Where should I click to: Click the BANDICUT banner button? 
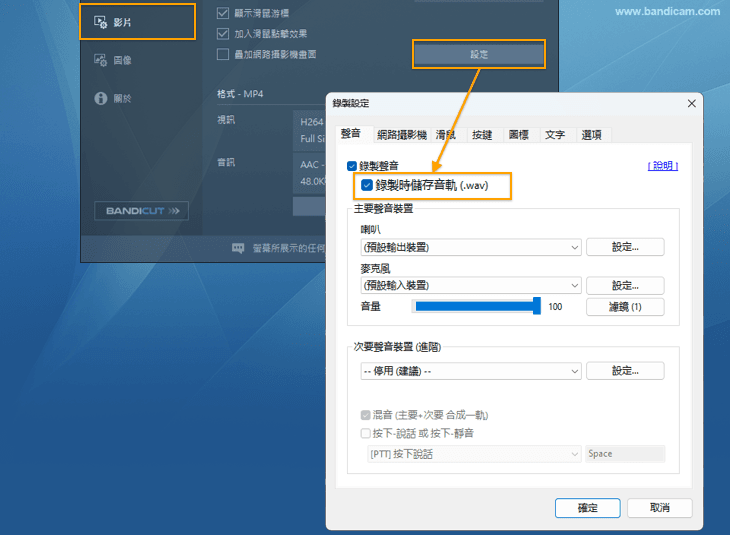[142, 210]
